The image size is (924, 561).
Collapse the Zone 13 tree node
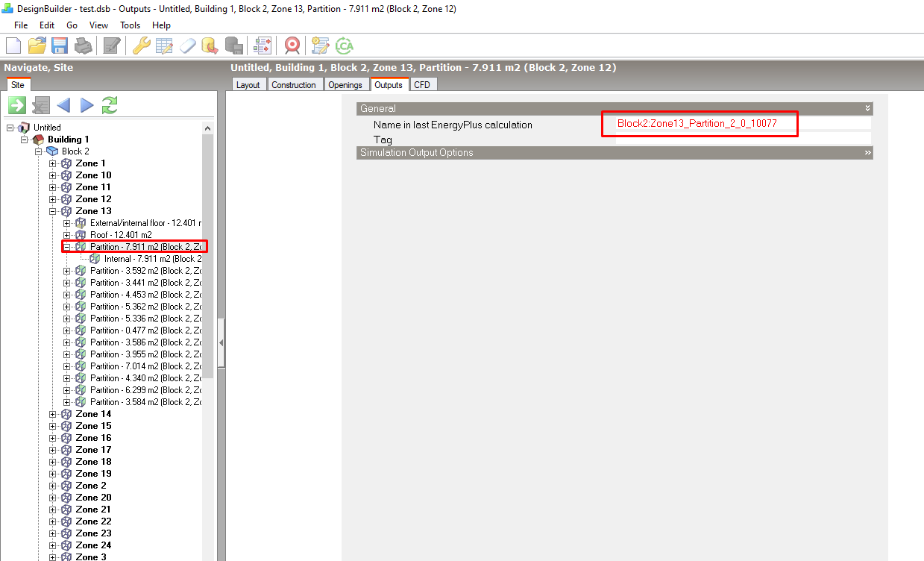53,211
